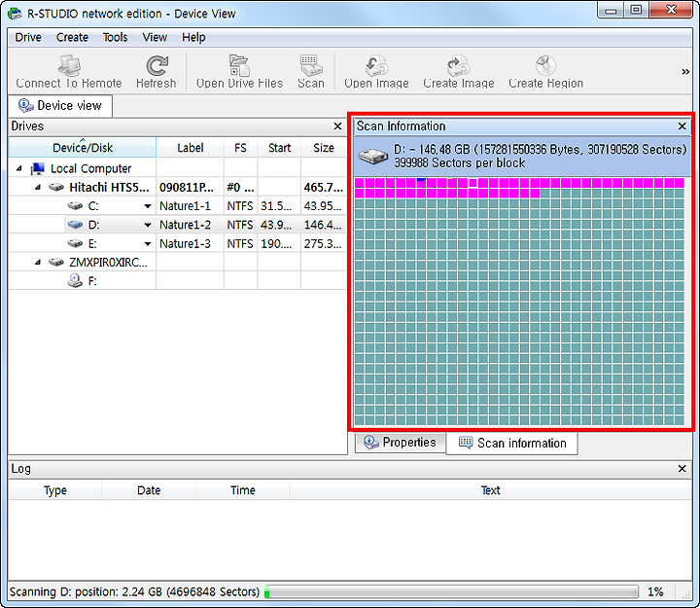
Task: Close the Drives panel
Action: [338, 126]
